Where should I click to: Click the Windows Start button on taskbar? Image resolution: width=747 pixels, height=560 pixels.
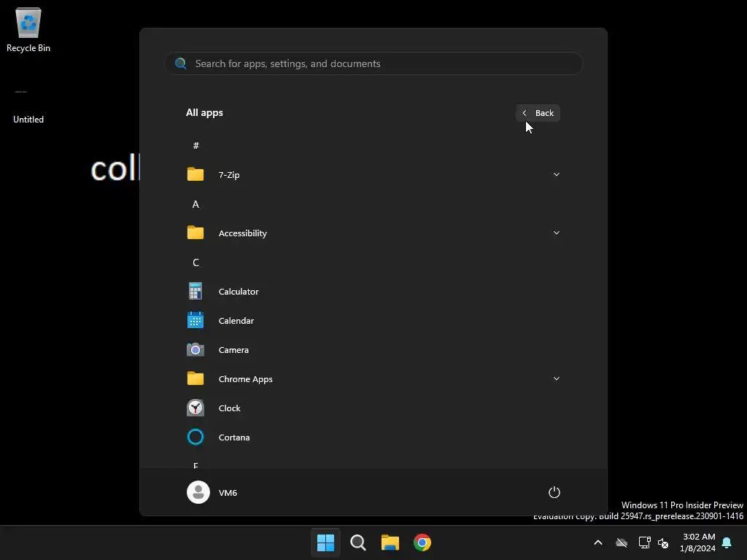(x=326, y=542)
